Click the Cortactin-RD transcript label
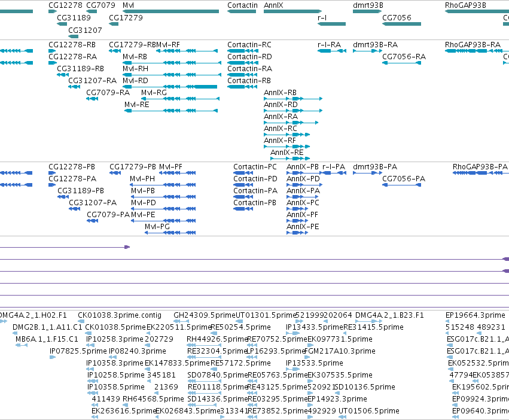The width and height of the screenshot is (509, 420). pyautogui.click(x=249, y=56)
